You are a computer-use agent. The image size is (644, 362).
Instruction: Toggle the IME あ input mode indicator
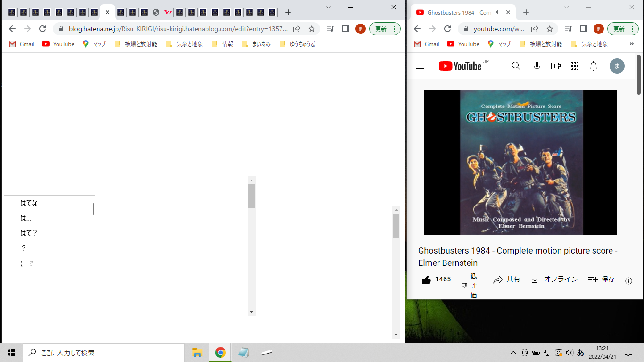tap(580, 353)
